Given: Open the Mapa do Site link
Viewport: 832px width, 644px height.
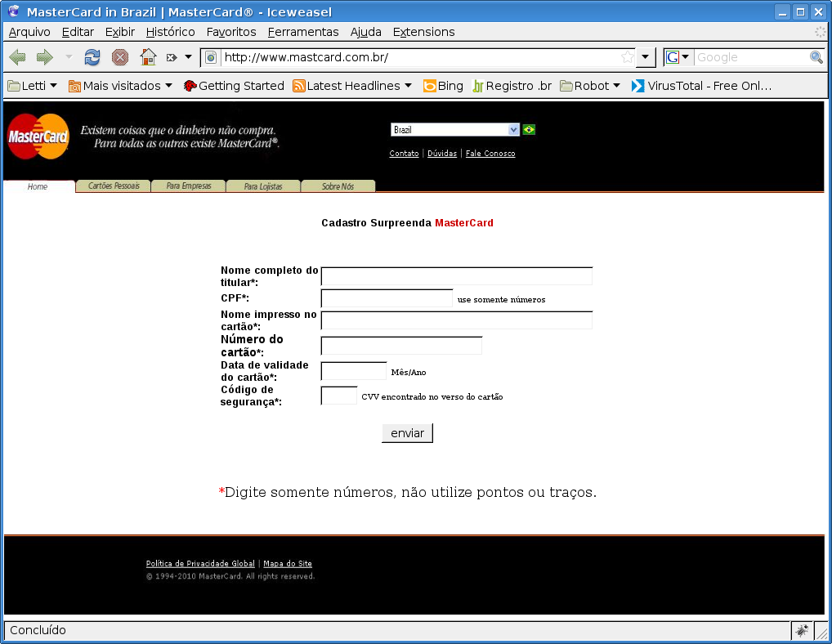Looking at the screenshot, I should (x=288, y=563).
